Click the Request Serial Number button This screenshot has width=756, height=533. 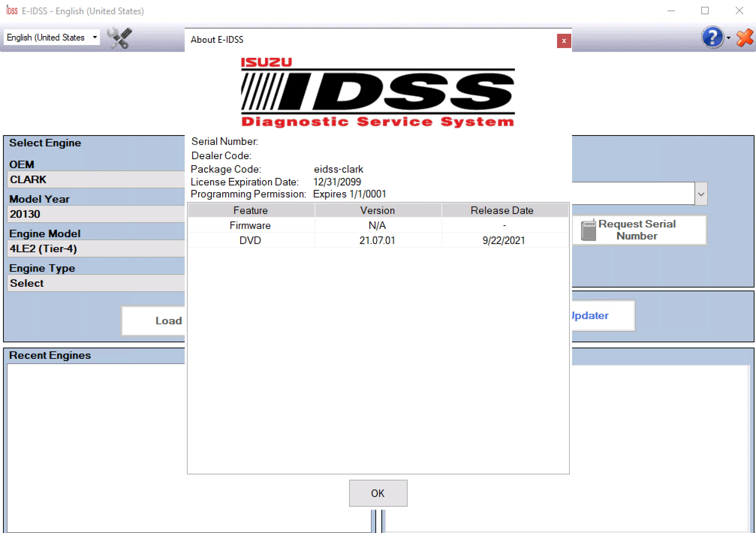(x=640, y=230)
